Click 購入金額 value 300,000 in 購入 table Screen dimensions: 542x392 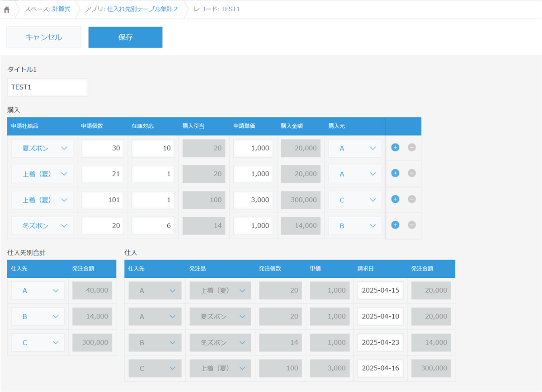click(301, 200)
